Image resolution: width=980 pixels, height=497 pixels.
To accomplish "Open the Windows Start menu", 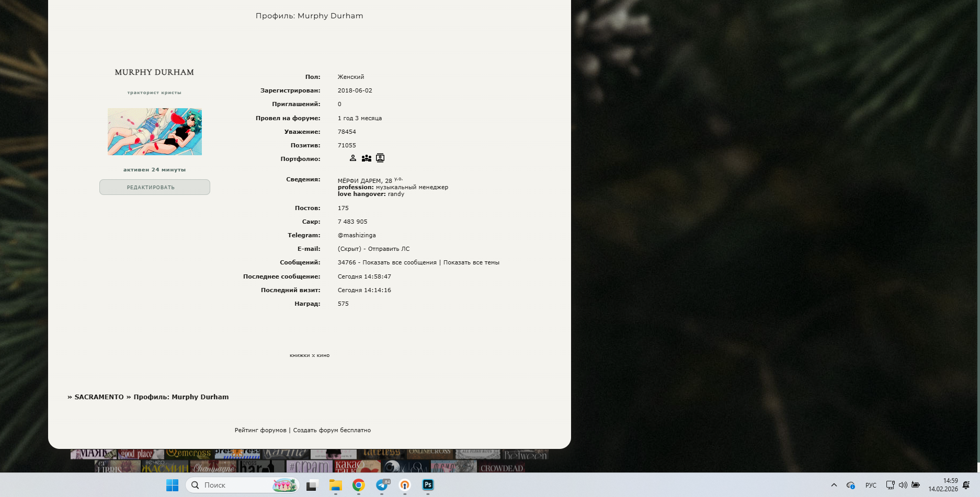I will click(x=172, y=485).
